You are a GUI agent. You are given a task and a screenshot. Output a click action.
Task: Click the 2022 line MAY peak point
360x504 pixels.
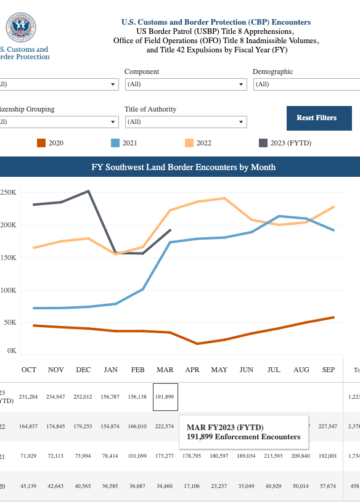tap(224, 198)
